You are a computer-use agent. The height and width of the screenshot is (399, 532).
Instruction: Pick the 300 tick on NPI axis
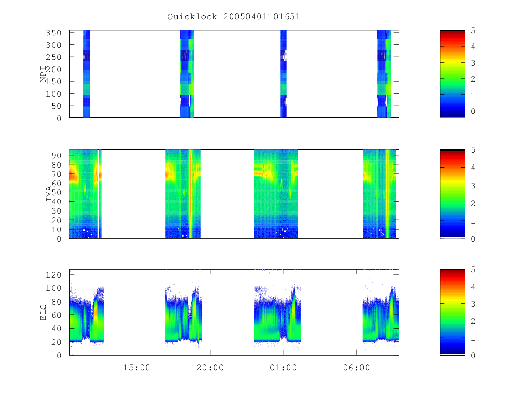(x=55, y=45)
